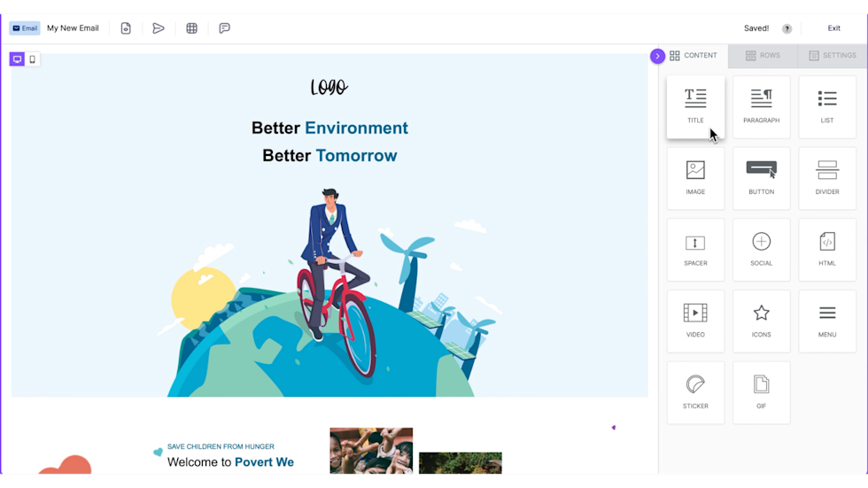
Task: Pick the Image content block
Action: point(695,178)
